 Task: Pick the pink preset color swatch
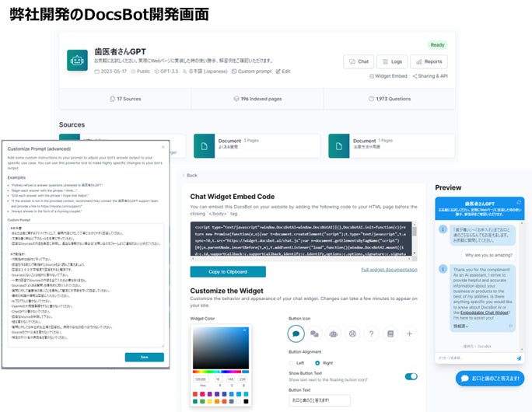click(x=202, y=394)
